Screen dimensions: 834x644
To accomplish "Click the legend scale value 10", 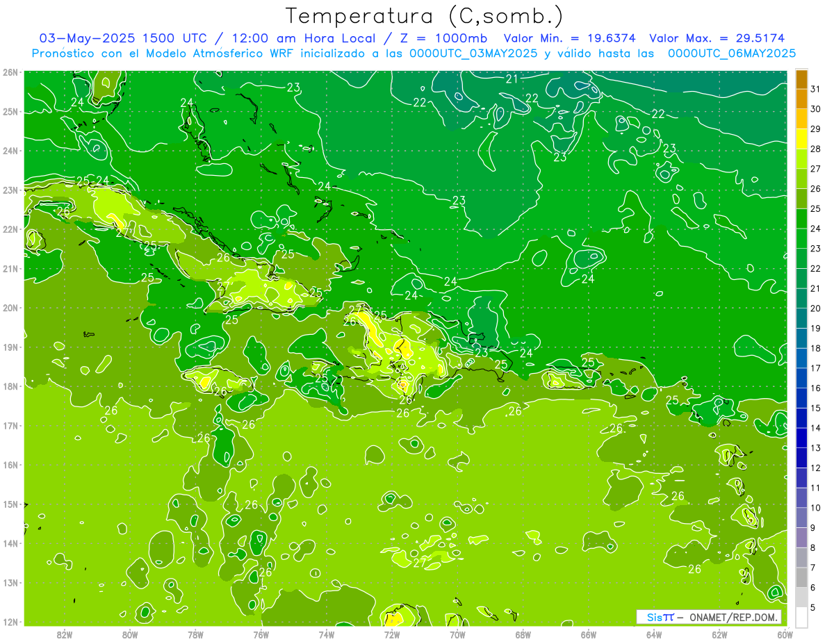I will tap(815, 508).
